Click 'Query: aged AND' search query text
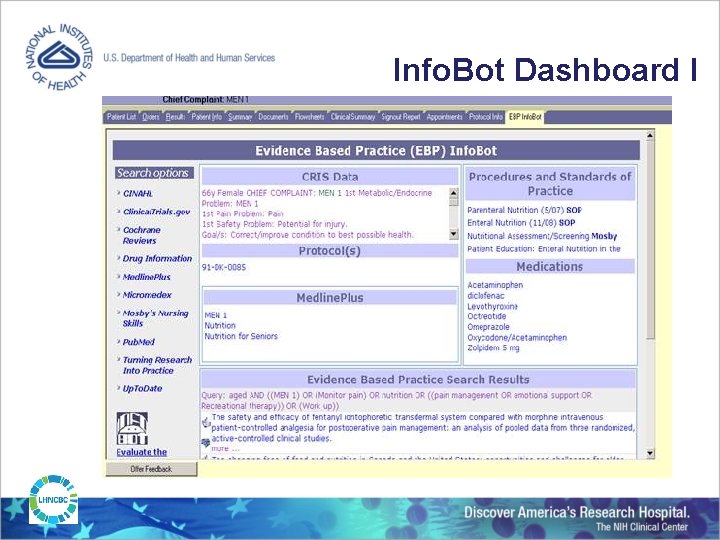 tap(397, 400)
